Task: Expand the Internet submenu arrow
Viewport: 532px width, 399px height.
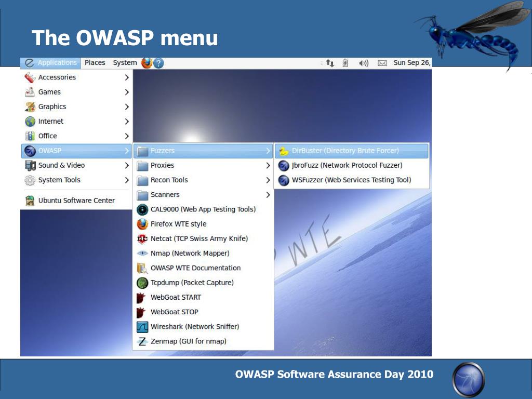Action: 127,121
